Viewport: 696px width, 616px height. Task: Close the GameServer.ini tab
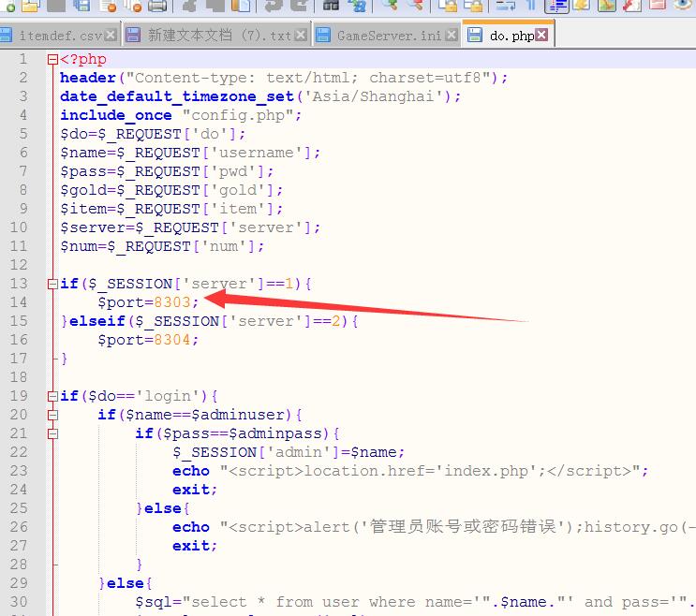click(452, 35)
